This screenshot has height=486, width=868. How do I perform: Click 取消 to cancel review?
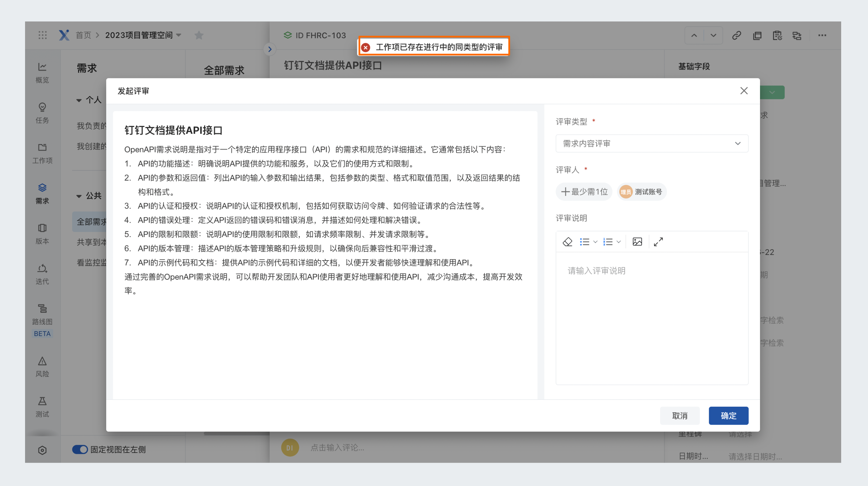680,416
